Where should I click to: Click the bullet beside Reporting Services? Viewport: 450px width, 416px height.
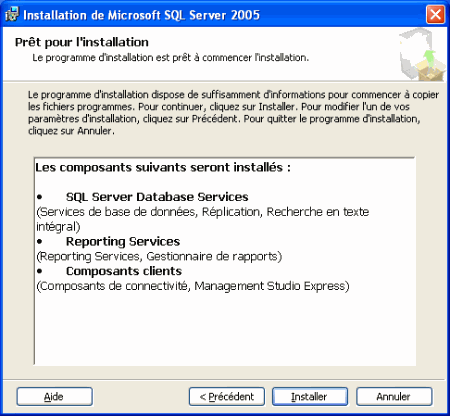tap(40, 241)
